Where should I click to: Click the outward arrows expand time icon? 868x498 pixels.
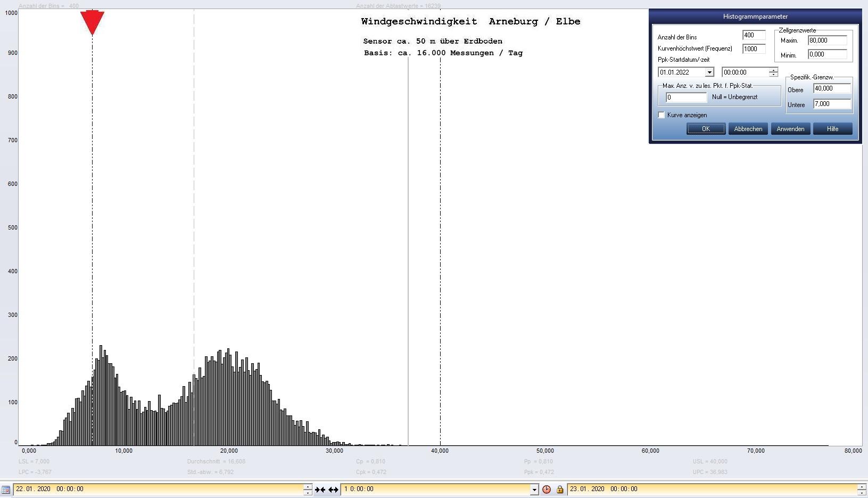(333, 489)
